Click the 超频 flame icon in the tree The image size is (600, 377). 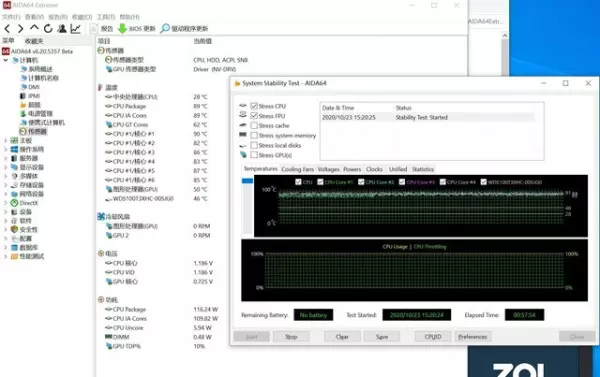(23, 104)
